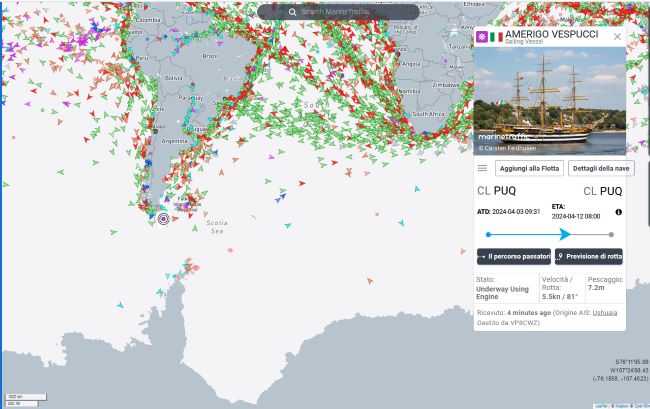Click the map scale bar
Screen dimensions: 650x409
[x=25, y=400]
